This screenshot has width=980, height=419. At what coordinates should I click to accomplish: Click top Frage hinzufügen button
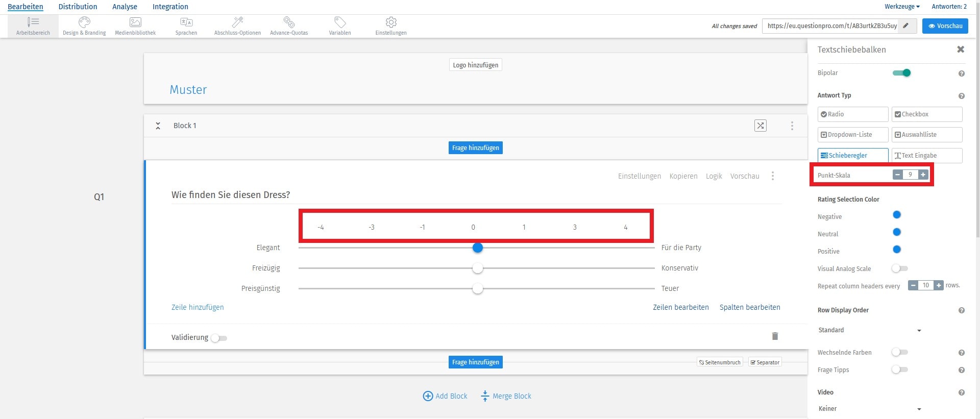[x=476, y=147]
